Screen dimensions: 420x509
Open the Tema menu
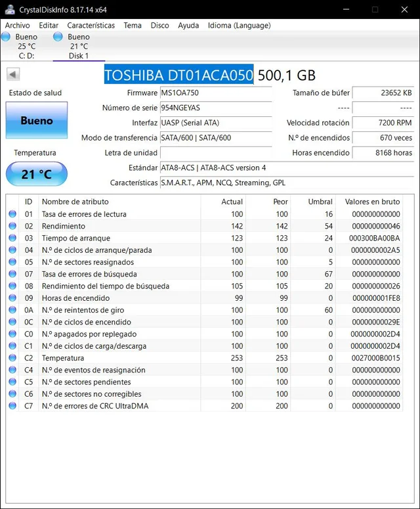[133, 26]
